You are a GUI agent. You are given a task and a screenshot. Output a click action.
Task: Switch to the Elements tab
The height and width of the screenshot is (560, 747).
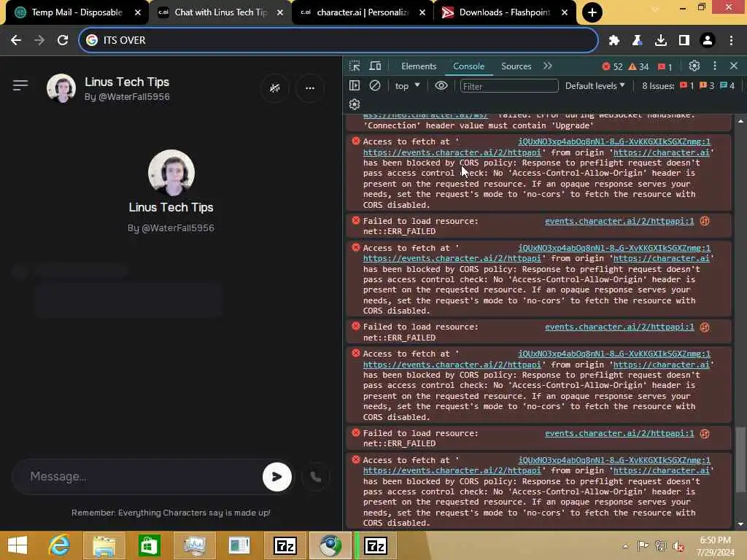(418, 66)
